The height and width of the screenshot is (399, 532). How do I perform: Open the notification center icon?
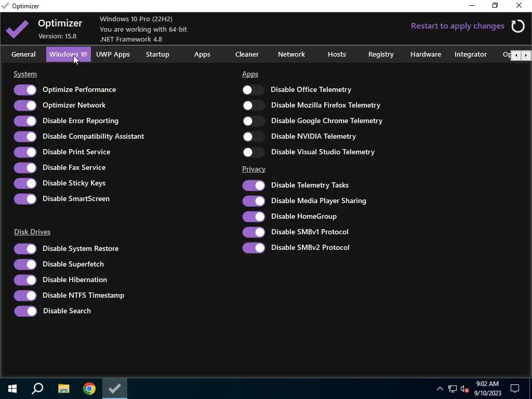[x=515, y=389]
